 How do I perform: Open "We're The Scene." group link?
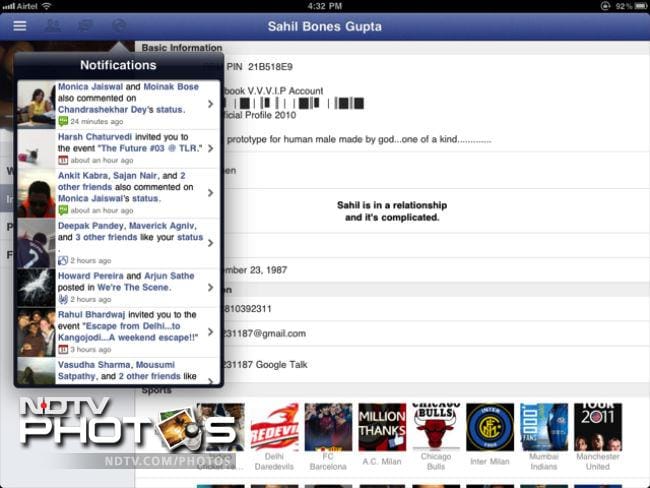coord(134,287)
